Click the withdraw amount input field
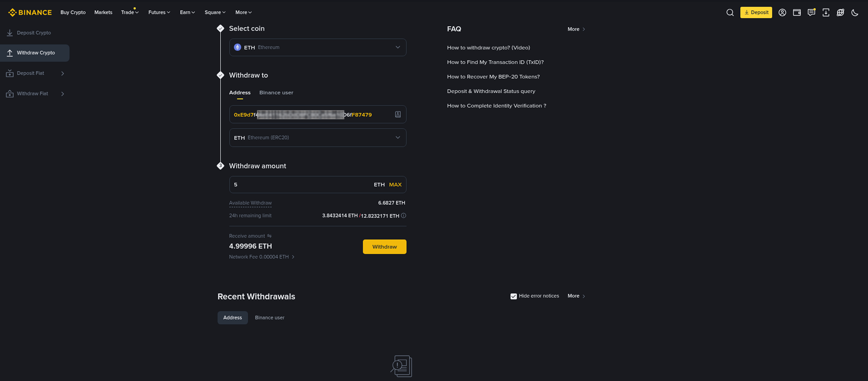This screenshot has width=868, height=381. coord(300,184)
